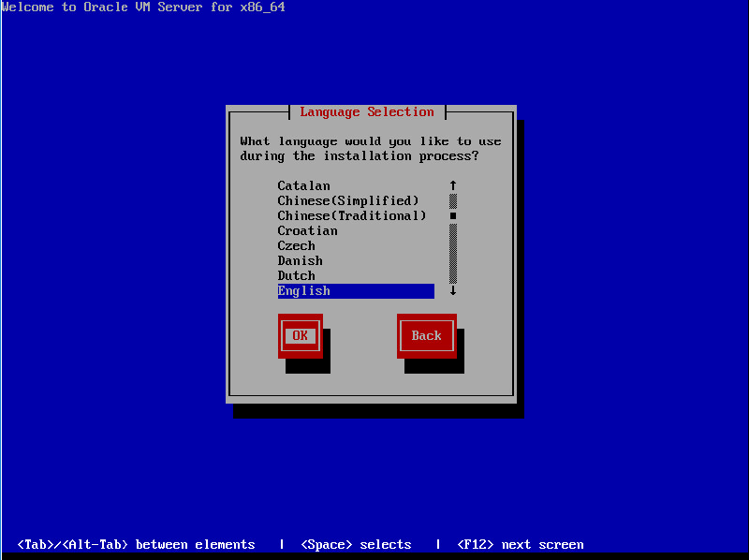Screen dimensions: 749x560
Task: Click the language list scrollbar thumb
Action: click(453, 215)
